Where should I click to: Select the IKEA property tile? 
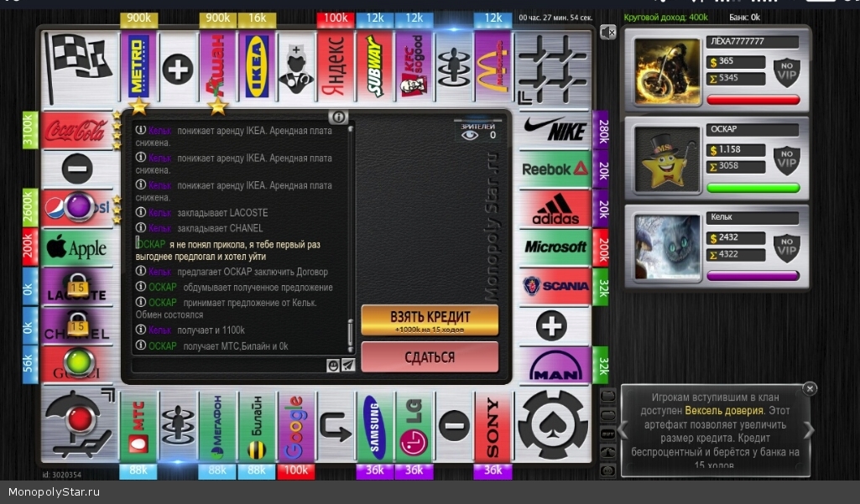(257, 66)
